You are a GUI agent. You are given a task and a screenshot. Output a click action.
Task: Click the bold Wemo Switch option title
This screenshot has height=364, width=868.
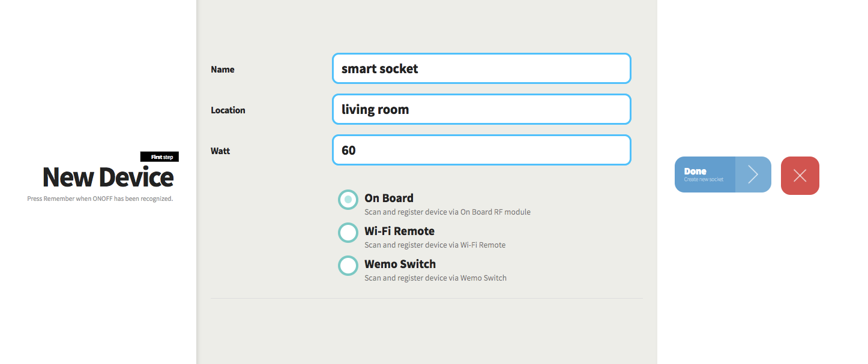click(x=400, y=264)
